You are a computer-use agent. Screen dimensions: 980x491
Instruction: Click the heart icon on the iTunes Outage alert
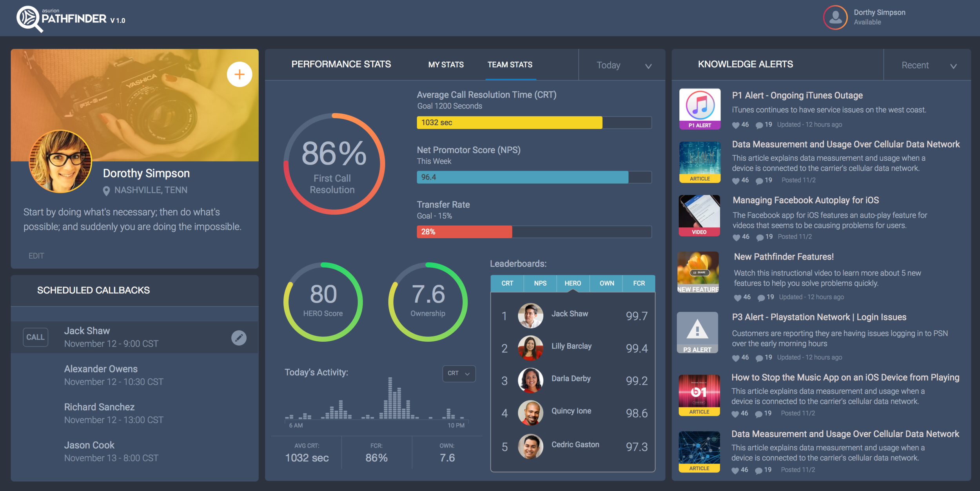click(735, 125)
